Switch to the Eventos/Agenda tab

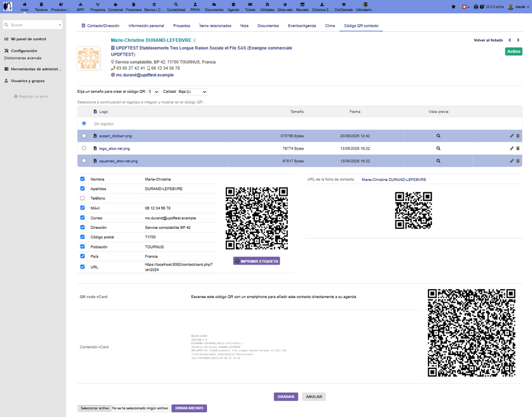(302, 26)
